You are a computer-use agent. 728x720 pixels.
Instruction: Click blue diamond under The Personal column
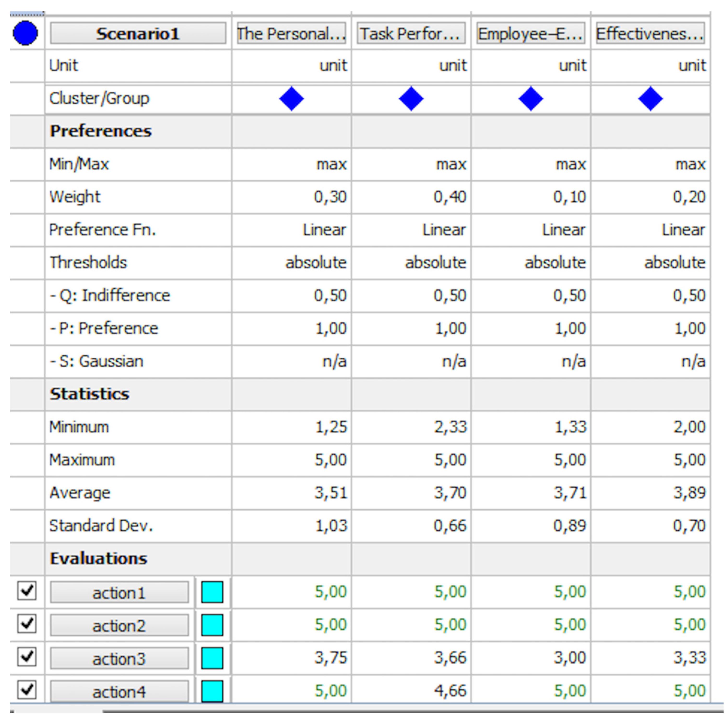291,99
